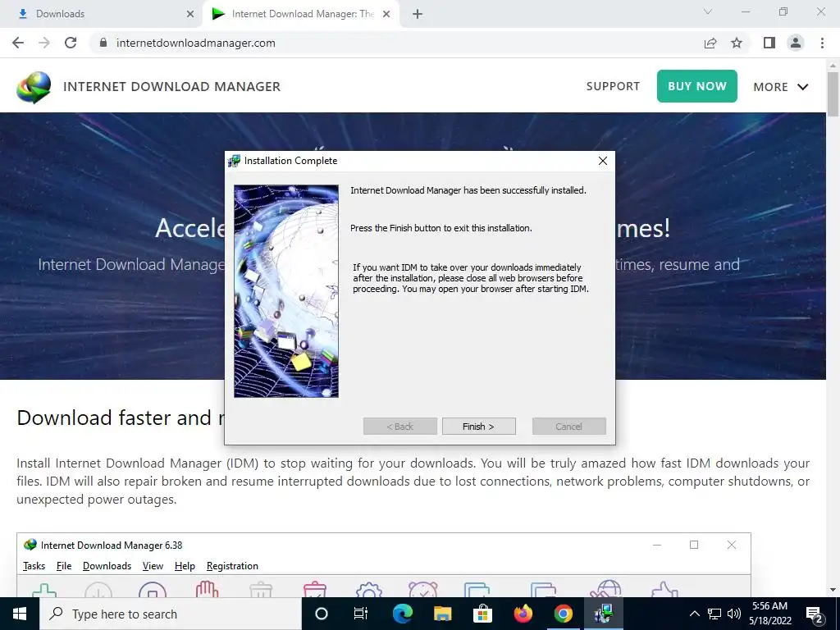Close the Downloads tab

pyautogui.click(x=190, y=14)
